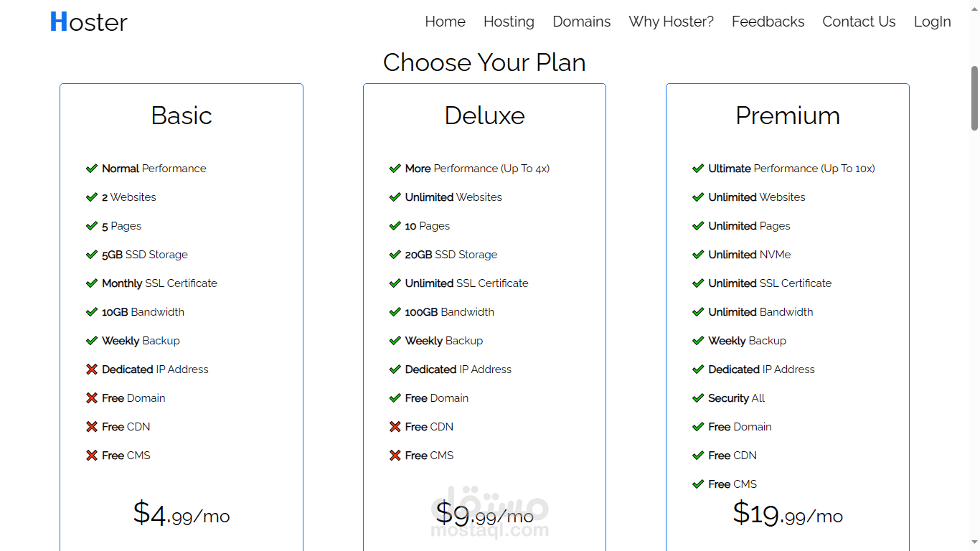Click the vertical page scrollbar thumb
This screenshot has width=980, height=551.
click(974, 98)
